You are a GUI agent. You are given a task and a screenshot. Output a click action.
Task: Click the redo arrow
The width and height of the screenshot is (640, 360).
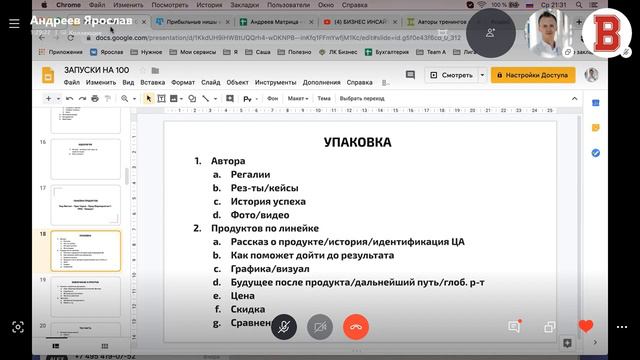(x=82, y=99)
